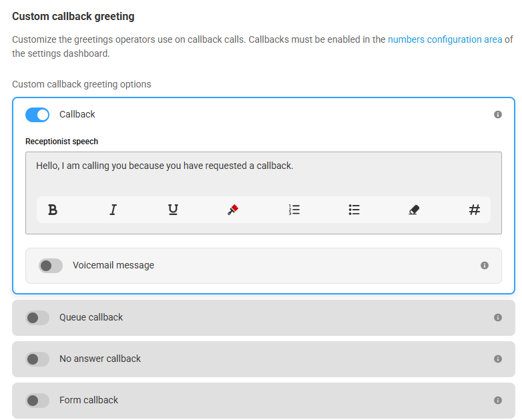Select the Queue callback label

(x=91, y=317)
